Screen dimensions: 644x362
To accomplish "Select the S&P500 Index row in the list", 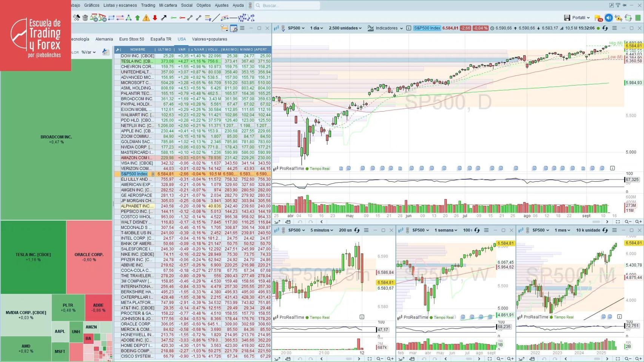I will (193, 174).
